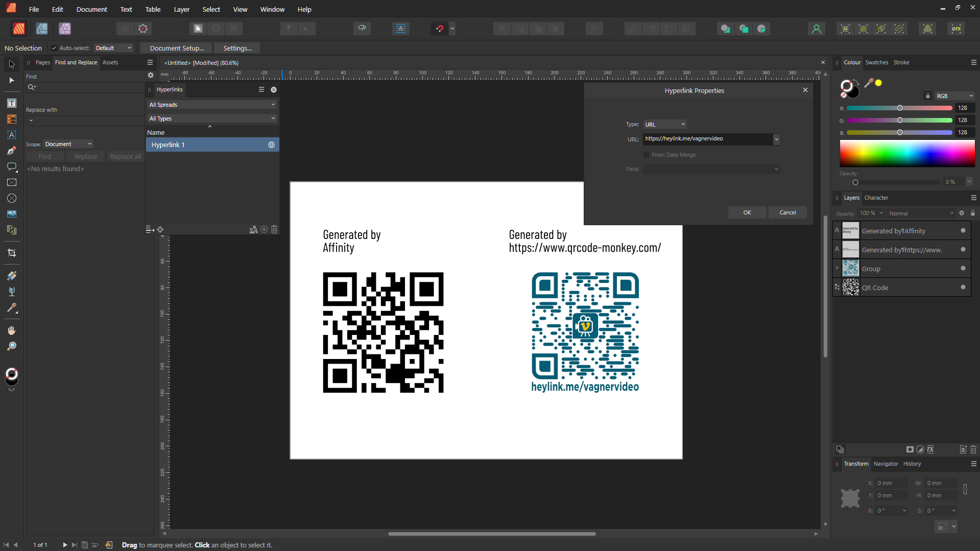
Task: Open the Table menu
Action: 153,9
